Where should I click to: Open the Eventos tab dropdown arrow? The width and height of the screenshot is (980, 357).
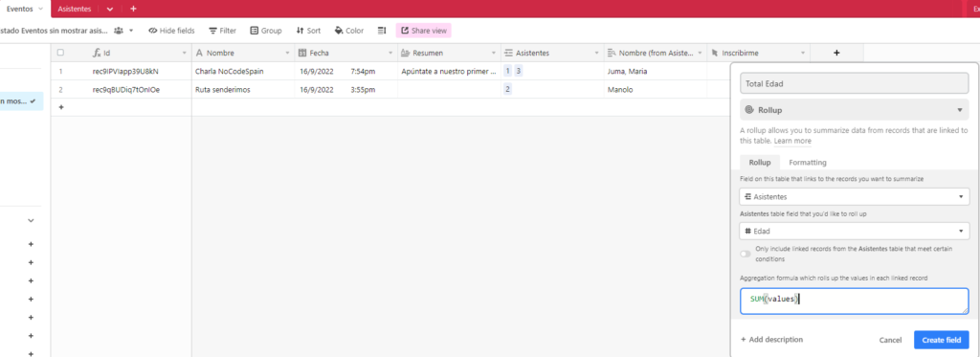(x=41, y=9)
